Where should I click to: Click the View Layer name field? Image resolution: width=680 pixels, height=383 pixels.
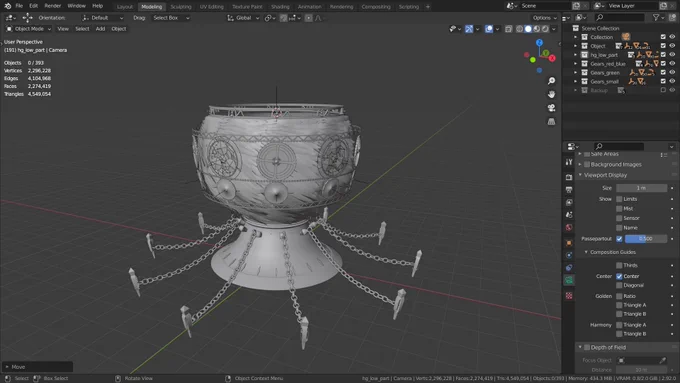[x=633, y=6]
